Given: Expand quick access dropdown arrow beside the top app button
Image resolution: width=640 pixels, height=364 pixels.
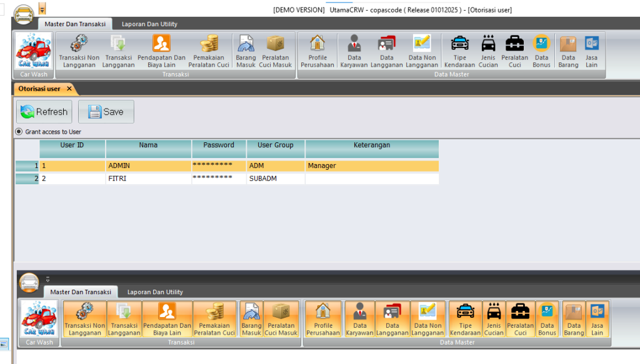Looking at the screenshot, I should tap(42, 9).
